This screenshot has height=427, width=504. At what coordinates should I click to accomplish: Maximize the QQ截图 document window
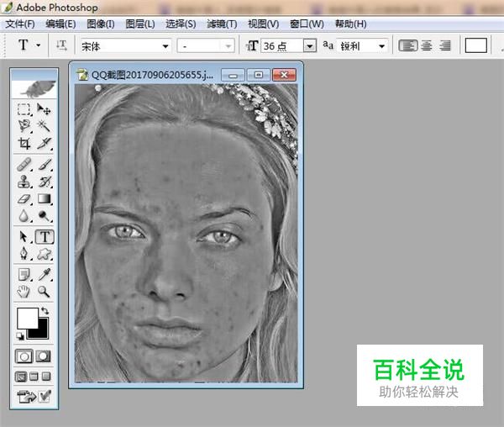tap(259, 75)
